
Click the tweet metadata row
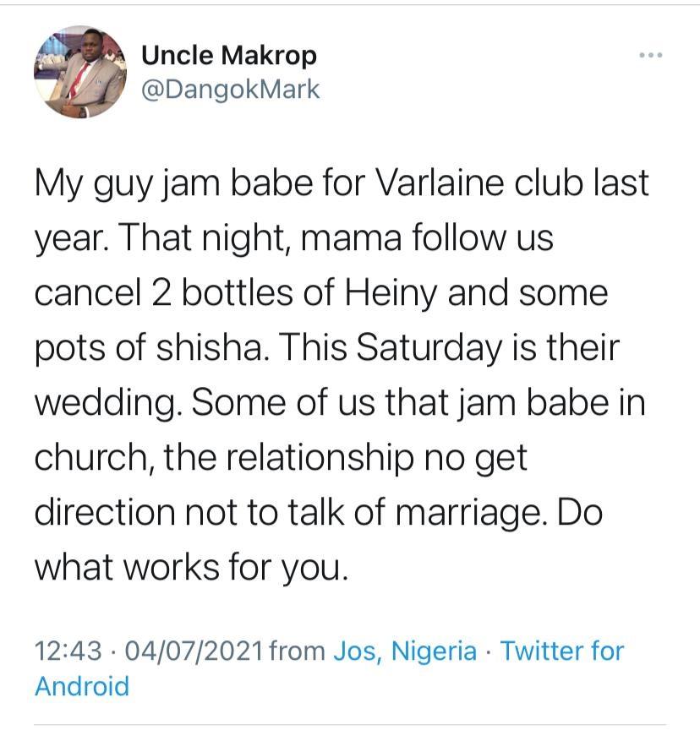pyautogui.click(x=330, y=667)
